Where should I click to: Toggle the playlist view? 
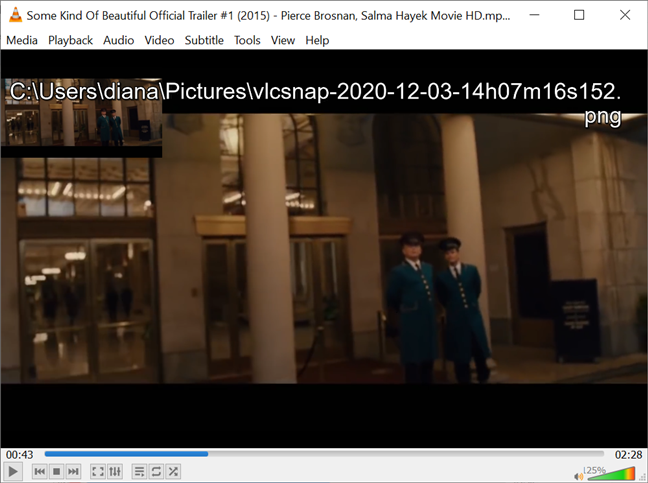tap(139, 471)
